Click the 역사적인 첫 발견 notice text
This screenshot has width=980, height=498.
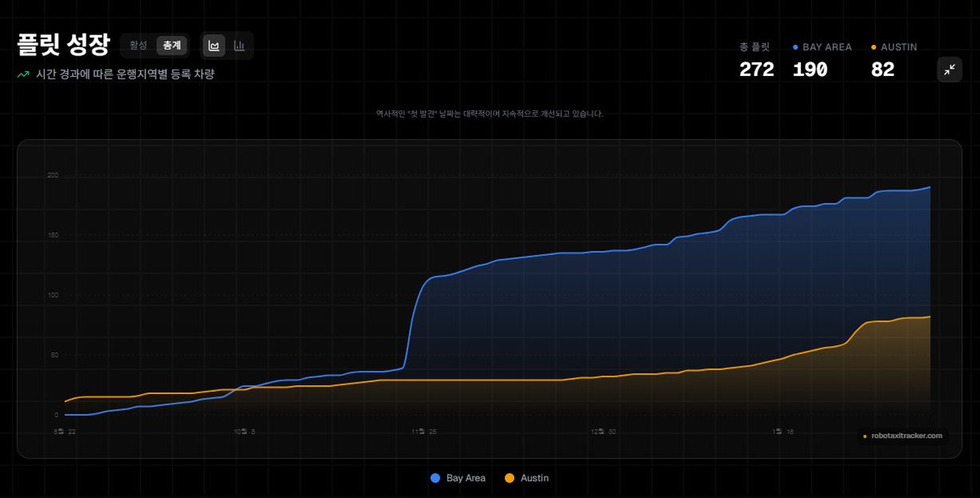(x=490, y=114)
